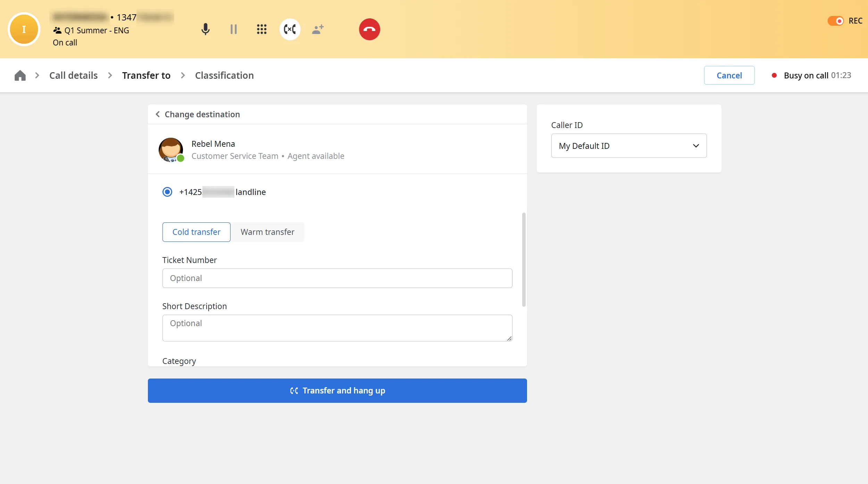The width and height of the screenshot is (868, 484).
Task: Go to home via house icon
Action: (20, 75)
